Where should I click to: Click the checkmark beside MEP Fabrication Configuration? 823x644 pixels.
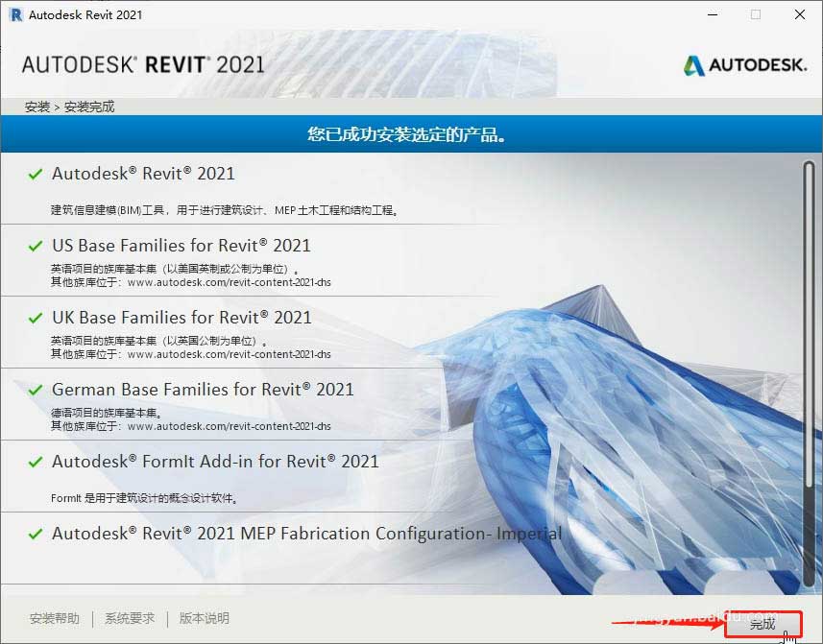(36, 534)
